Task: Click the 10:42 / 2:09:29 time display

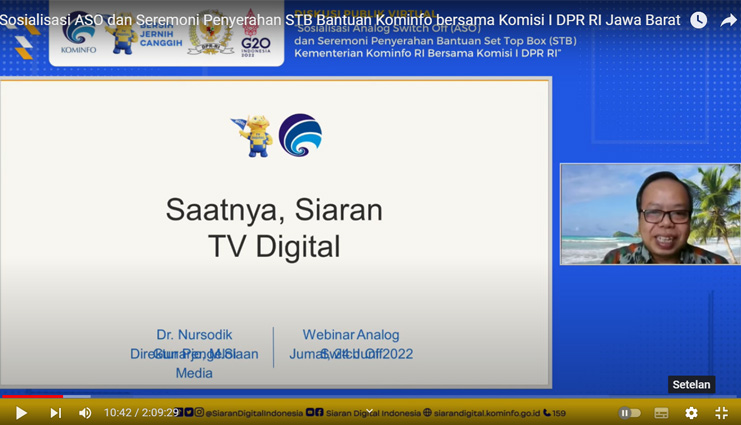Action: (141, 413)
